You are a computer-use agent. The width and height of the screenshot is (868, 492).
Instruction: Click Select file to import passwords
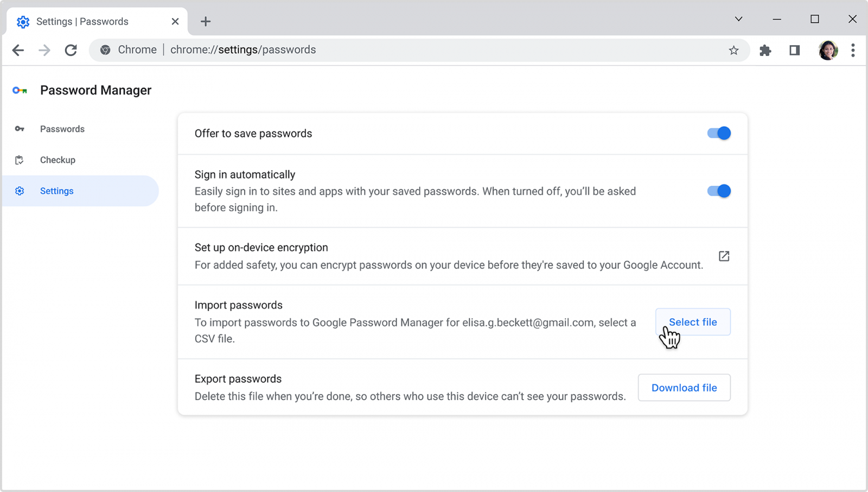[693, 321]
